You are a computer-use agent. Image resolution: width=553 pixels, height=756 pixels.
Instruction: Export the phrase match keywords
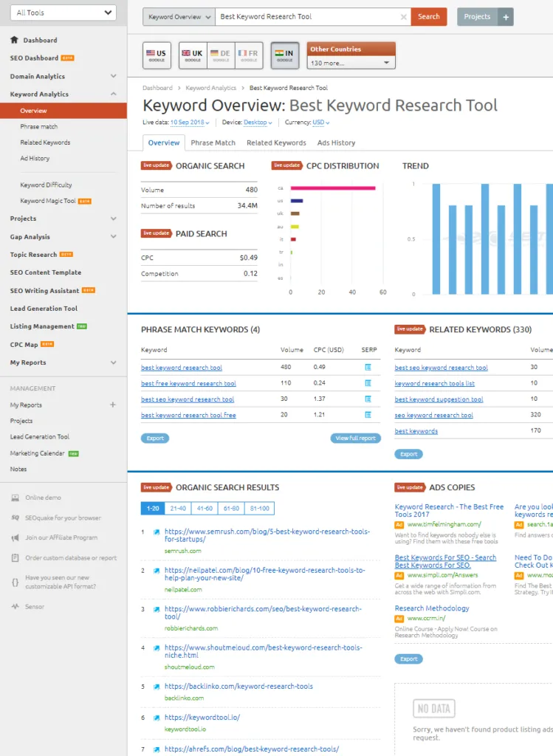pyautogui.click(x=155, y=439)
